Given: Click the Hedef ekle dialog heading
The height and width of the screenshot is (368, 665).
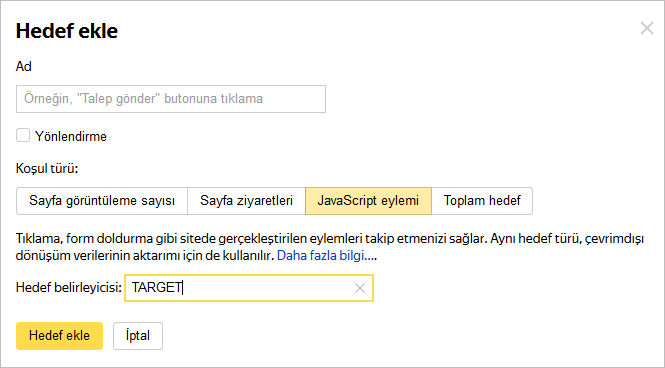Looking at the screenshot, I should [x=67, y=31].
